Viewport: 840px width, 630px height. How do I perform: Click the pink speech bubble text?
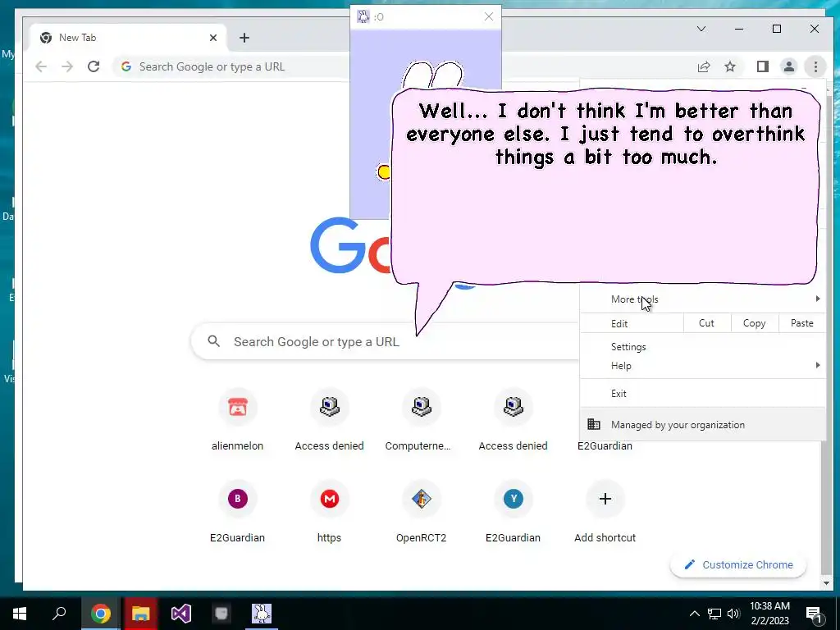(605, 134)
